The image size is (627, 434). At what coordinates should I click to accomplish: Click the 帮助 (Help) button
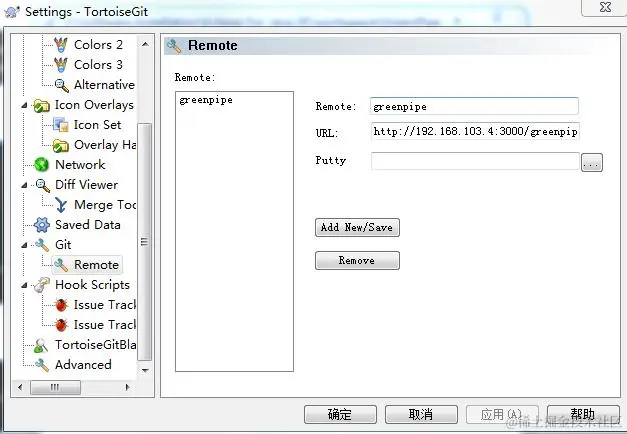pyautogui.click(x=583, y=414)
